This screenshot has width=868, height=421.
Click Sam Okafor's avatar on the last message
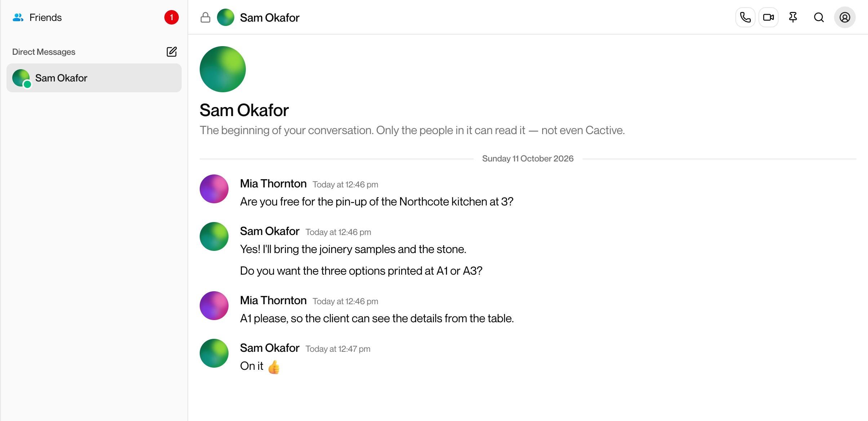coord(214,353)
